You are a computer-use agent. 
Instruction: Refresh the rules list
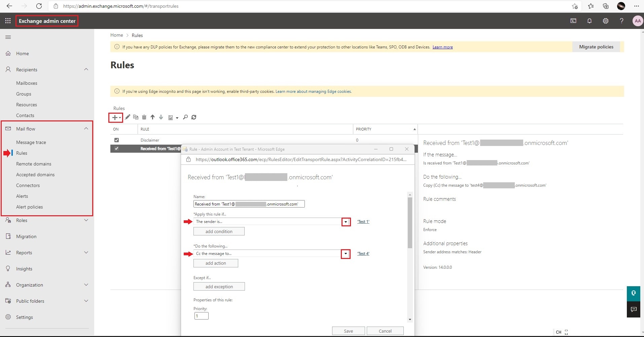tap(194, 117)
